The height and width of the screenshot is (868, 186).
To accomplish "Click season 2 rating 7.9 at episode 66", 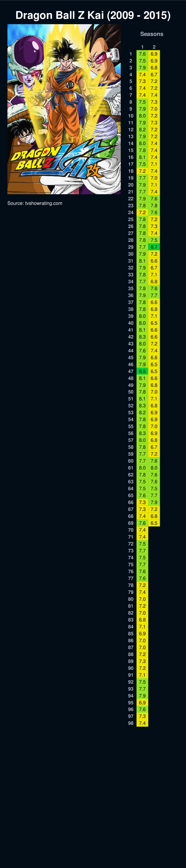I will point(154,502).
